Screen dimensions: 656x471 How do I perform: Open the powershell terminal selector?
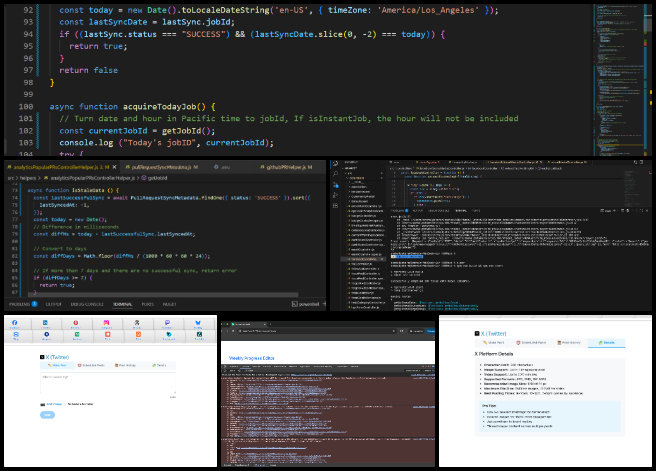(306, 304)
